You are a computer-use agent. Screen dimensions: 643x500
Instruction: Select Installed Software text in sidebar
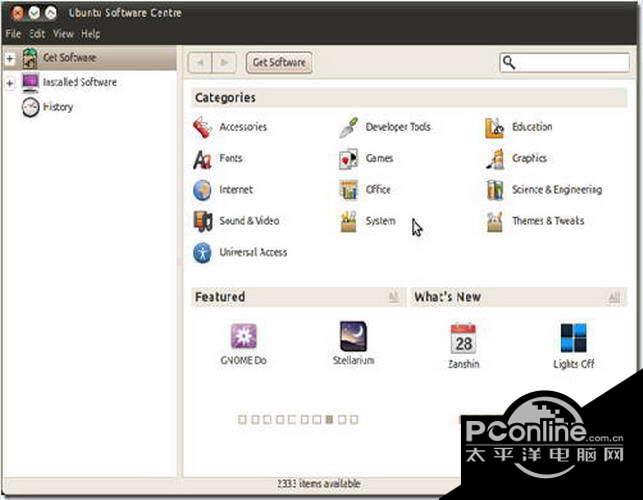click(x=80, y=82)
